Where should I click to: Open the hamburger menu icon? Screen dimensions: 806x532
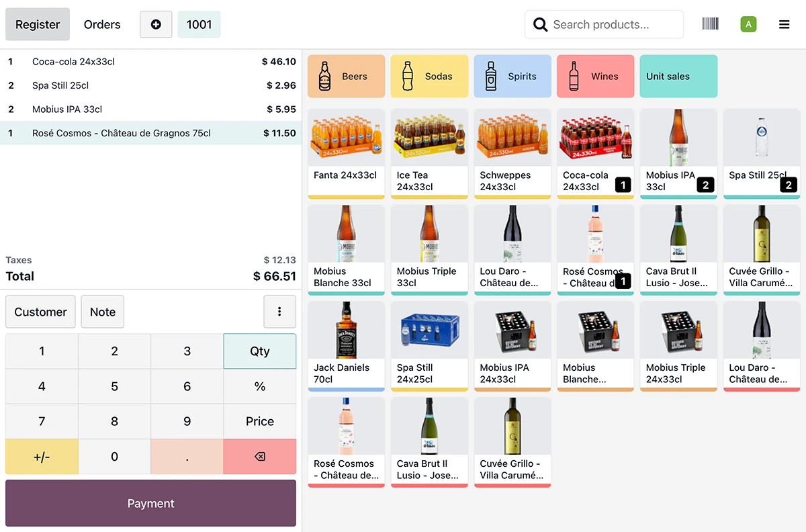point(784,25)
